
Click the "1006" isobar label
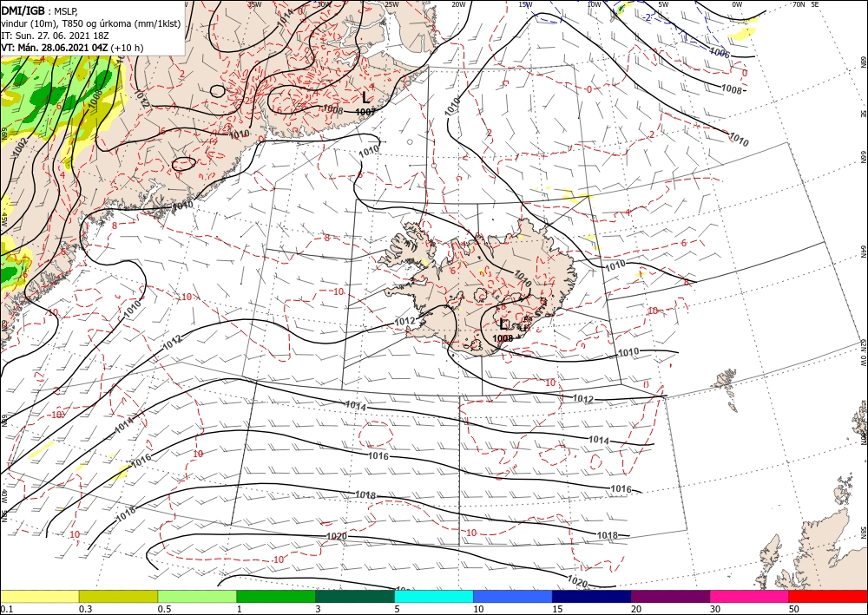coord(719,53)
